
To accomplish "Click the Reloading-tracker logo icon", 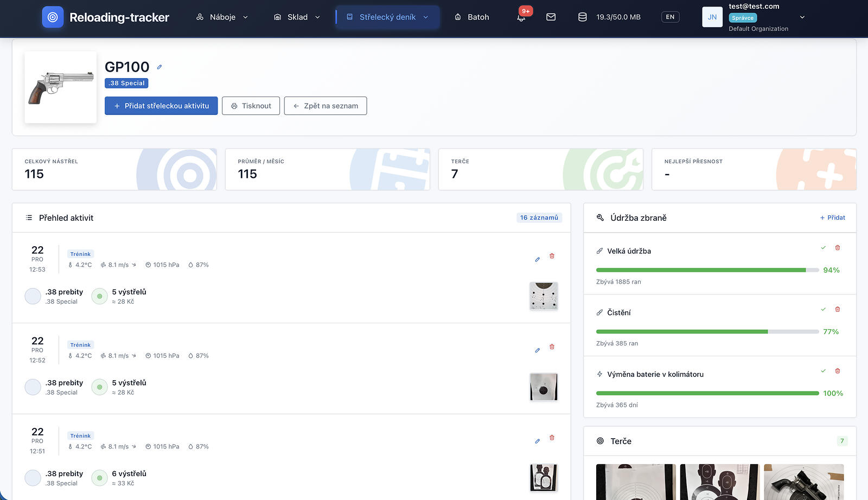I will coord(53,17).
